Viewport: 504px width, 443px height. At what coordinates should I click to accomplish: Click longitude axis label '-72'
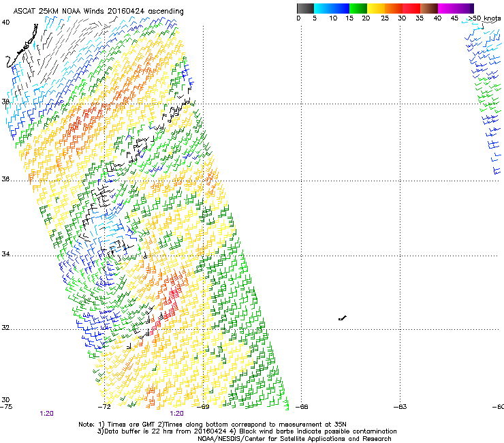[x=104, y=407]
